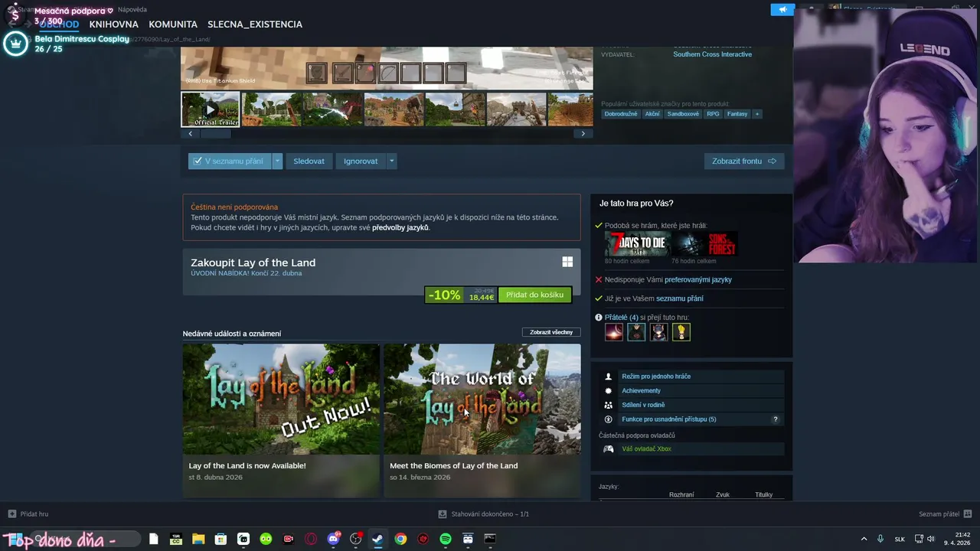The image size is (980, 551).
Task: Click the download status icon in bottom bar
Action: click(x=443, y=514)
